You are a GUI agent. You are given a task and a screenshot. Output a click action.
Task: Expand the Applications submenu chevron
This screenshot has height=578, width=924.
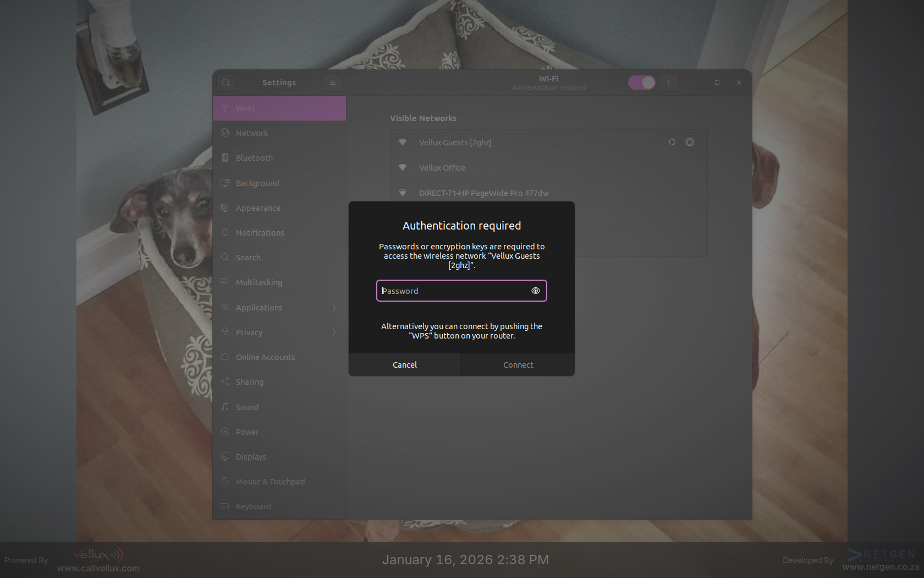(334, 307)
